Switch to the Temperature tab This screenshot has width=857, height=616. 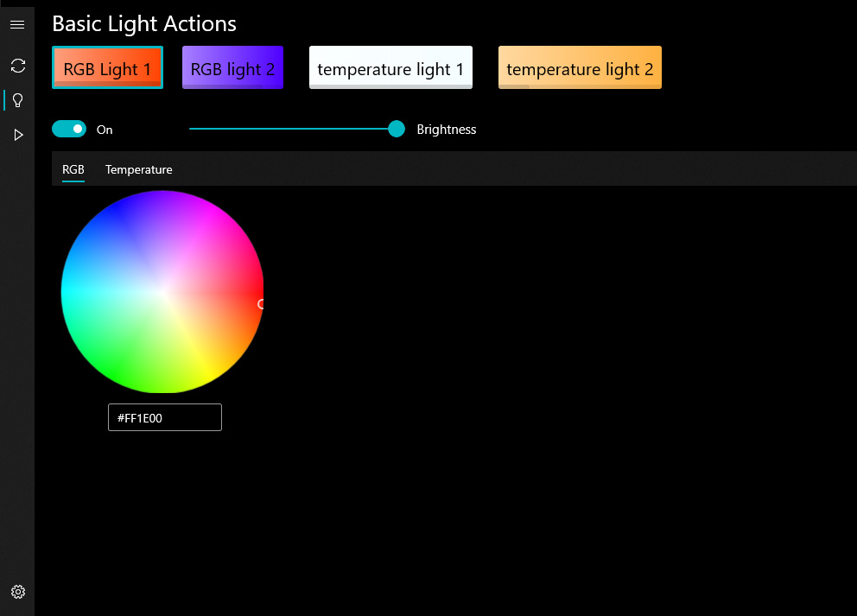point(138,169)
